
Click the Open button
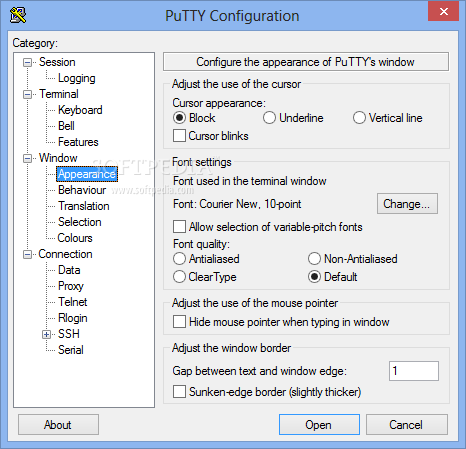pyautogui.click(x=319, y=425)
